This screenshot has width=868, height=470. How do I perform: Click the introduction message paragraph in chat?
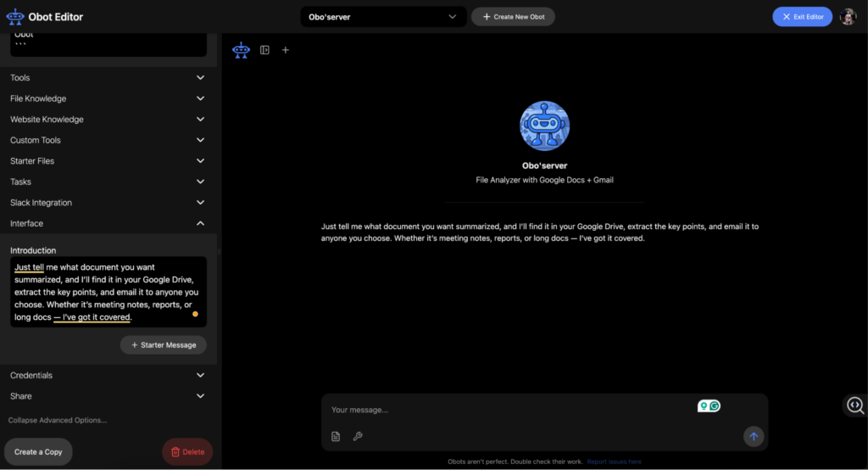pyautogui.click(x=540, y=232)
